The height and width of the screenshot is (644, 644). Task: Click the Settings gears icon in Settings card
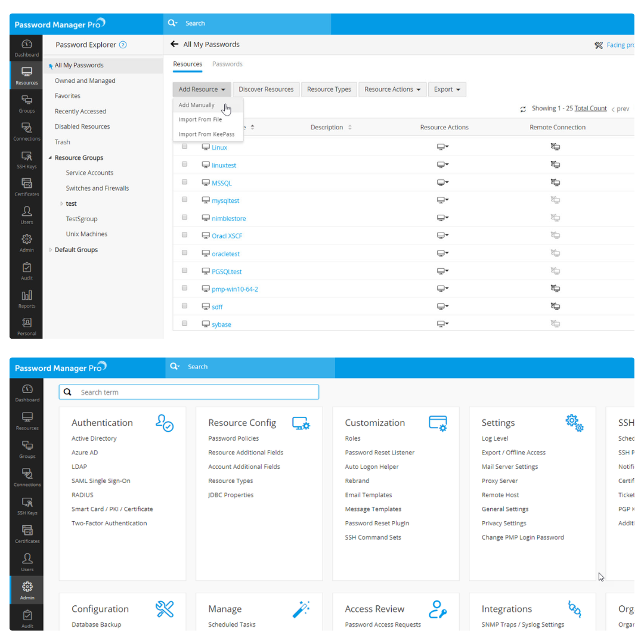pos(574,423)
